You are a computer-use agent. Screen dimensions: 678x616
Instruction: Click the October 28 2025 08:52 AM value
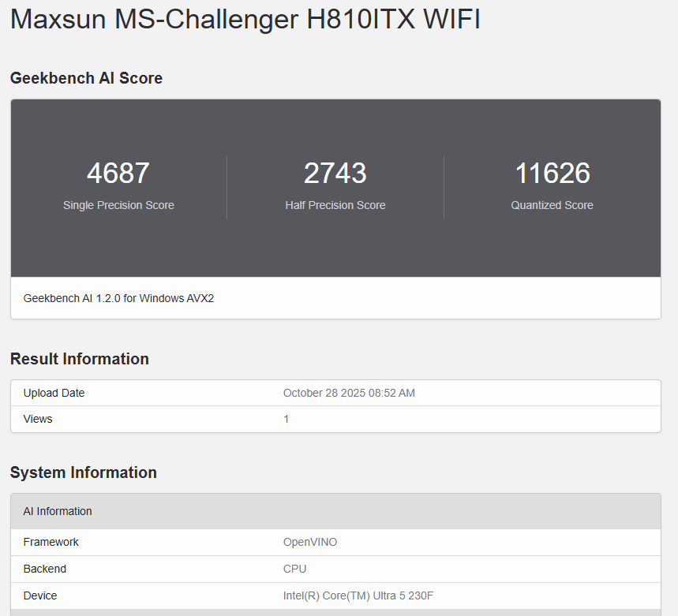tap(349, 393)
